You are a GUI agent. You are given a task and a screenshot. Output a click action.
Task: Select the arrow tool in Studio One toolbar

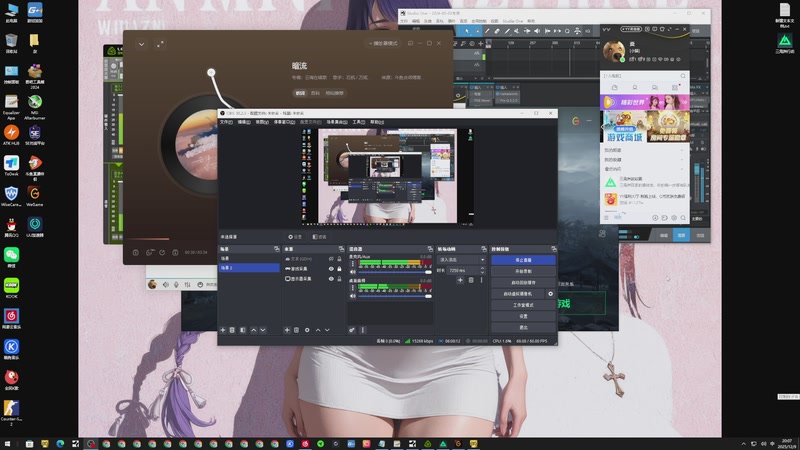467,31
